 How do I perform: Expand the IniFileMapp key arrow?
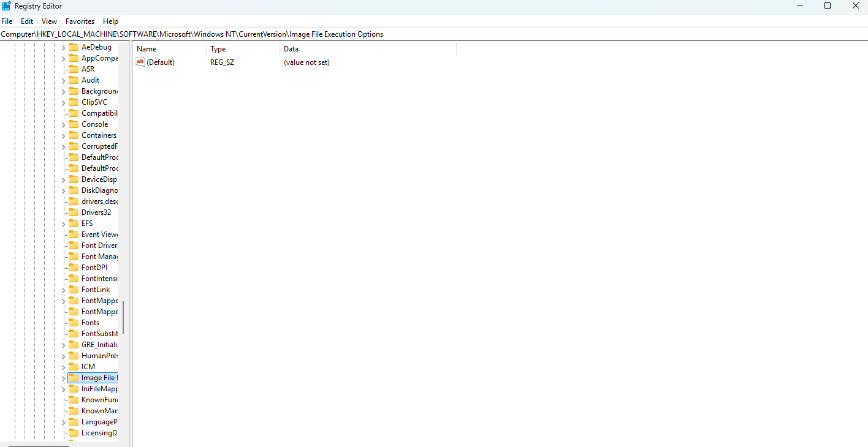[x=63, y=389]
